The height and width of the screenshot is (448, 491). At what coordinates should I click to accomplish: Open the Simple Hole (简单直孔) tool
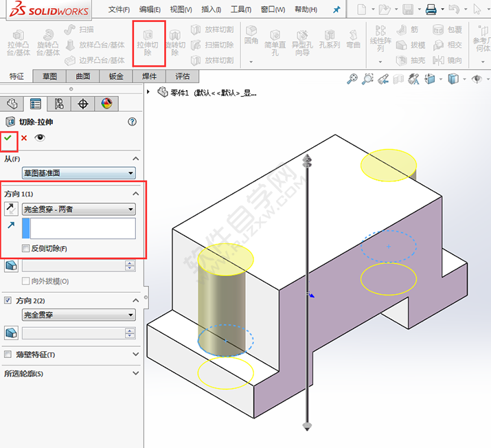click(275, 43)
